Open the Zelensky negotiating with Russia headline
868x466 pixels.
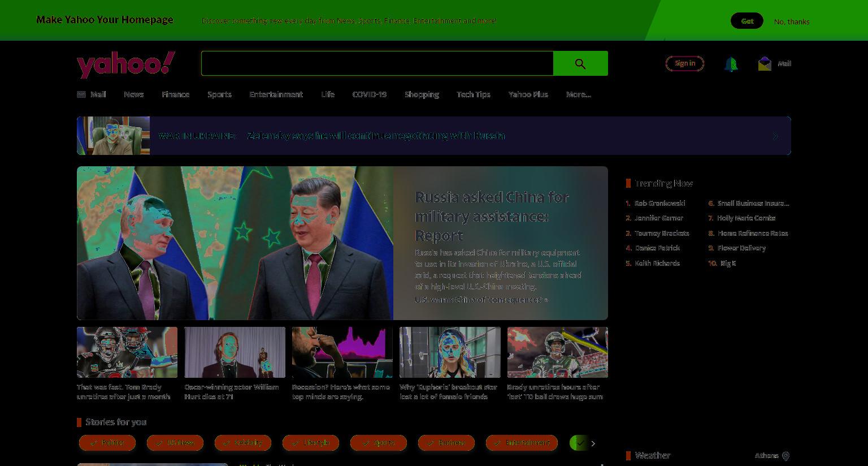(x=376, y=136)
